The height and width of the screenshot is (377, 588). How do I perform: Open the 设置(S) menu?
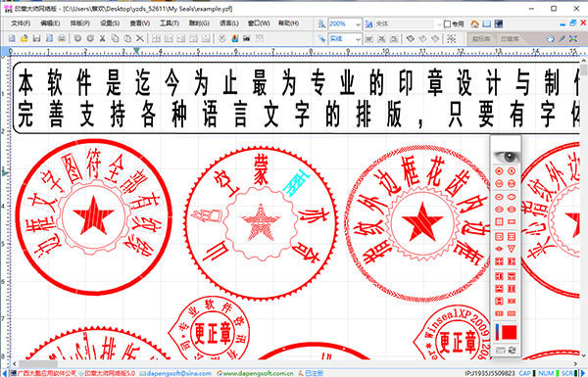110,24
